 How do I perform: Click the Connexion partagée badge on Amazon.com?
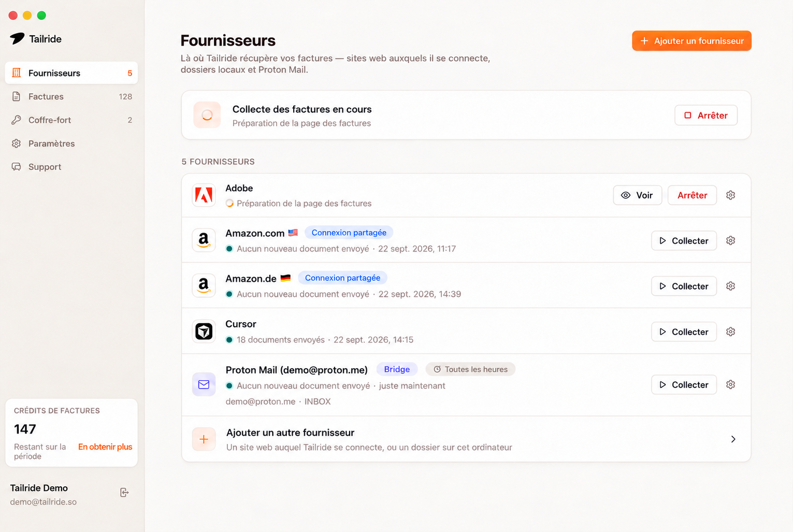coord(349,233)
